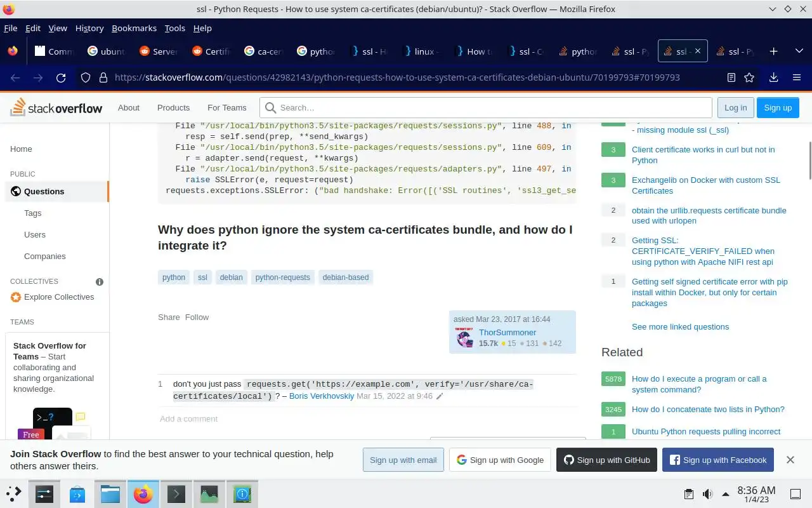Click the Stack Overflow logo
Screen dimensions: 812x508
(56, 107)
